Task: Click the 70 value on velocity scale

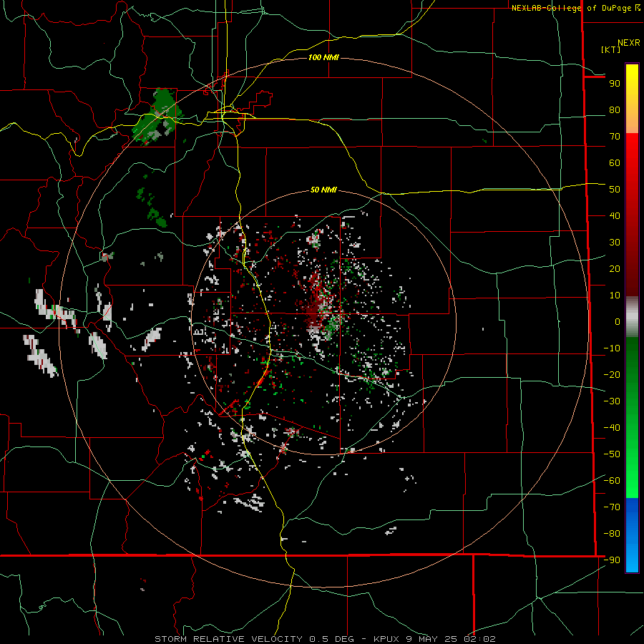Action: point(615,137)
